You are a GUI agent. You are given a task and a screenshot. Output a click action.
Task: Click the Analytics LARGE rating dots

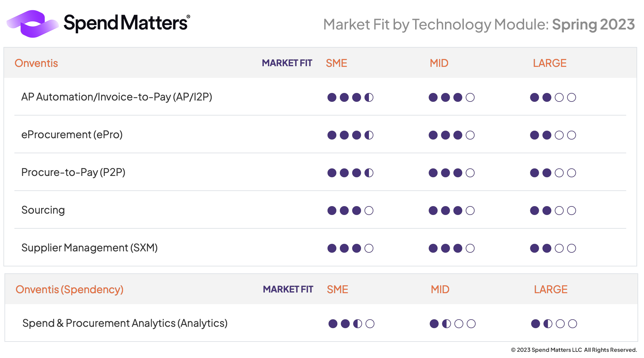pyautogui.click(x=554, y=324)
